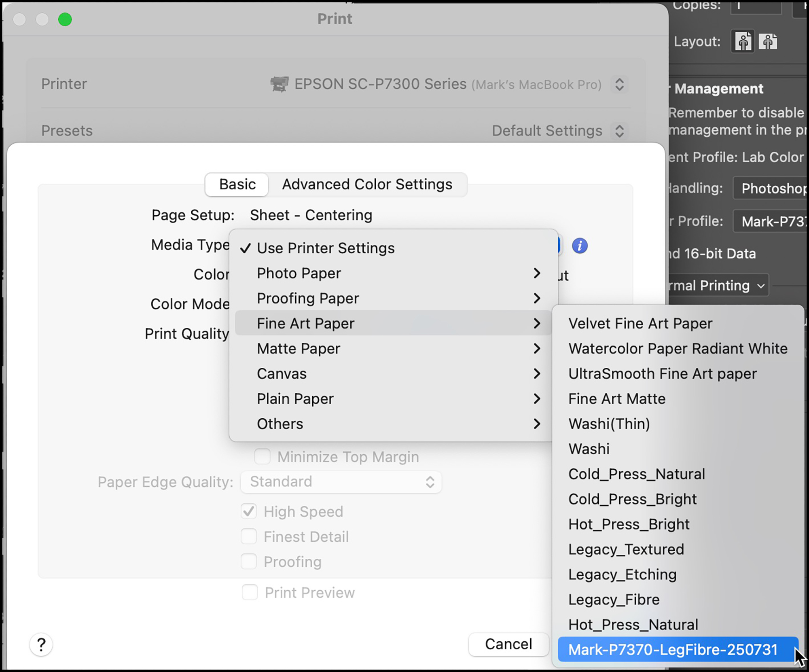Choose plain Washi media type
The image size is (809, 672).
point(678,449)
